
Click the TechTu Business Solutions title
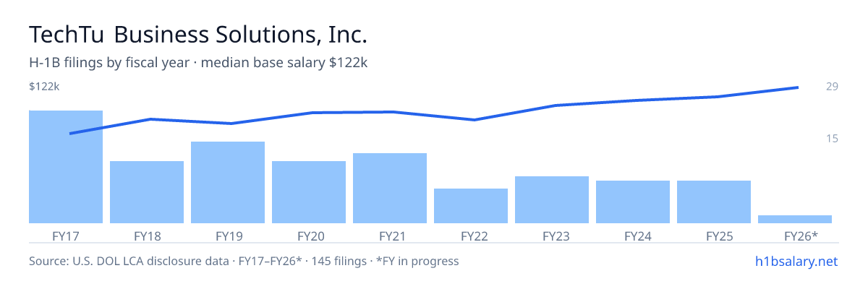coord(198,35)
